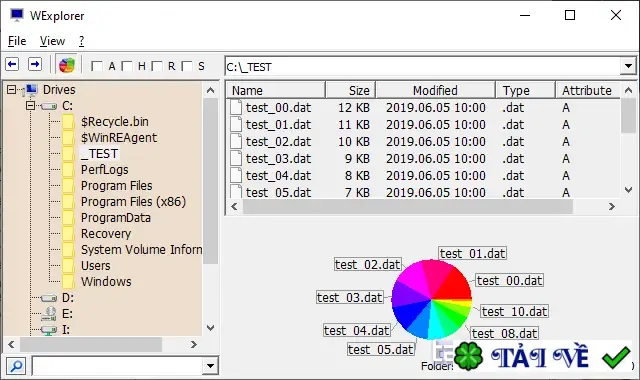Click the test_01.dat chart label
The height and width of the screenshot is (380, 640).
tap(473, 253)
